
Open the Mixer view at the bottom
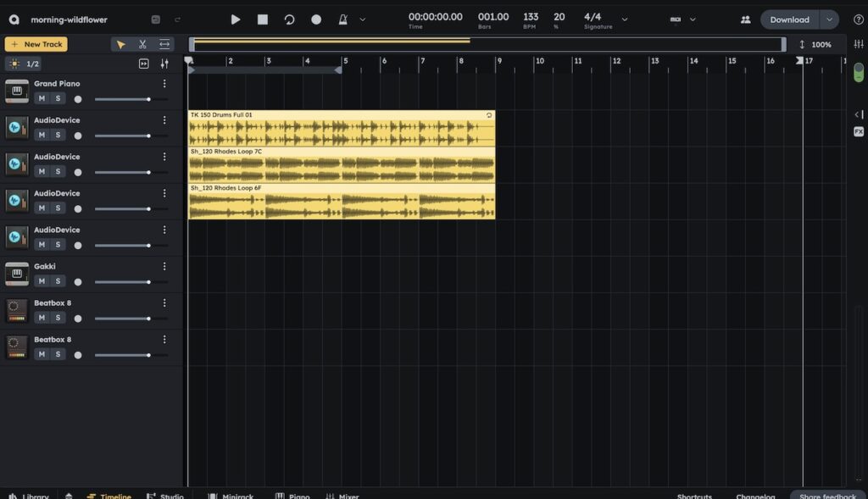(342, 496)
